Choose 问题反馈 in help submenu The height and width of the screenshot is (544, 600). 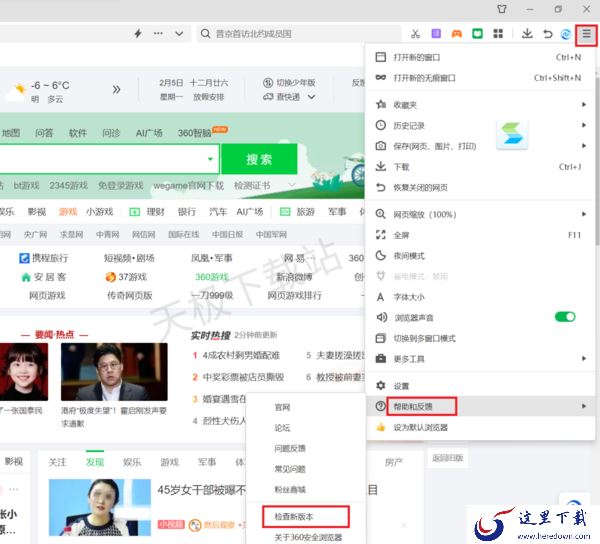(x=306, y=448)
